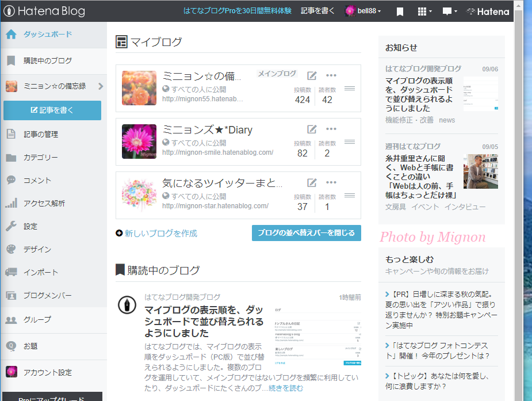Click http://mignon-smile.hatenablog.com/ URL

point(217,152)
